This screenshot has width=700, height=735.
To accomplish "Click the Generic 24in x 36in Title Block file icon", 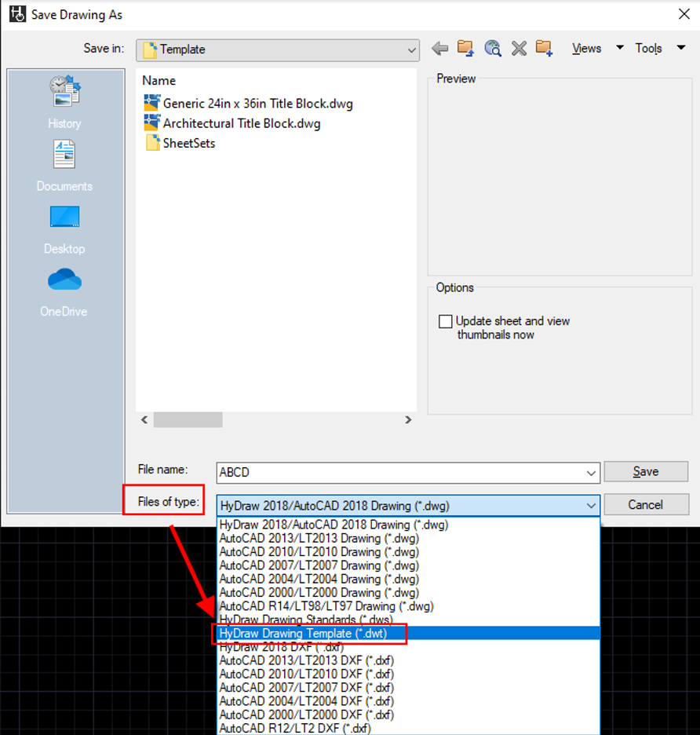I will click(151, 103).
